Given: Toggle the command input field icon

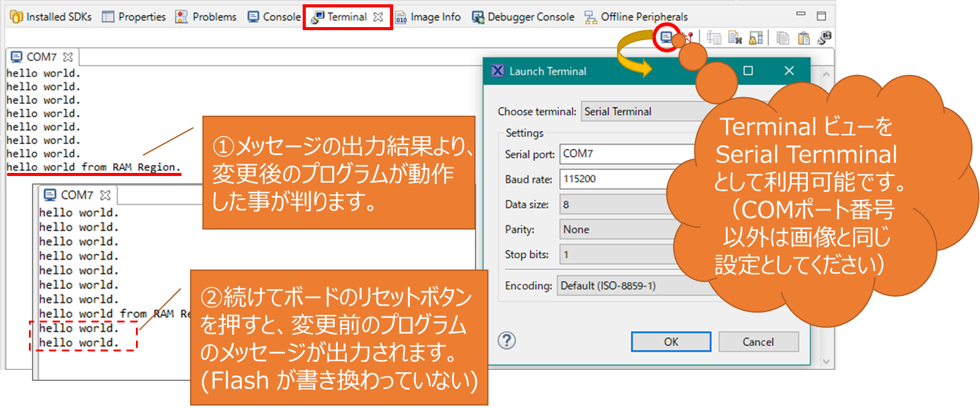Looking at the screenshot, I should 714,38.
